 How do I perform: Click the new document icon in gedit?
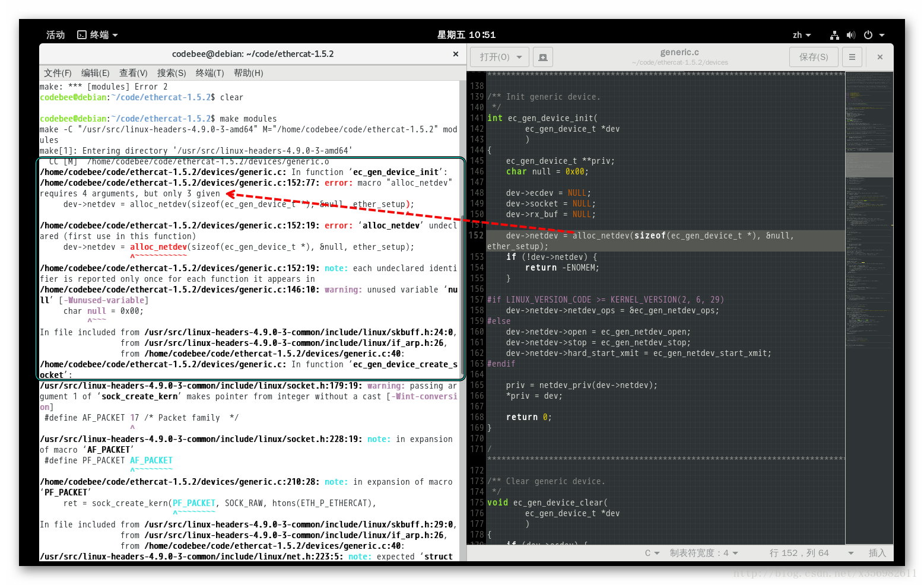[x=543, y=57]
